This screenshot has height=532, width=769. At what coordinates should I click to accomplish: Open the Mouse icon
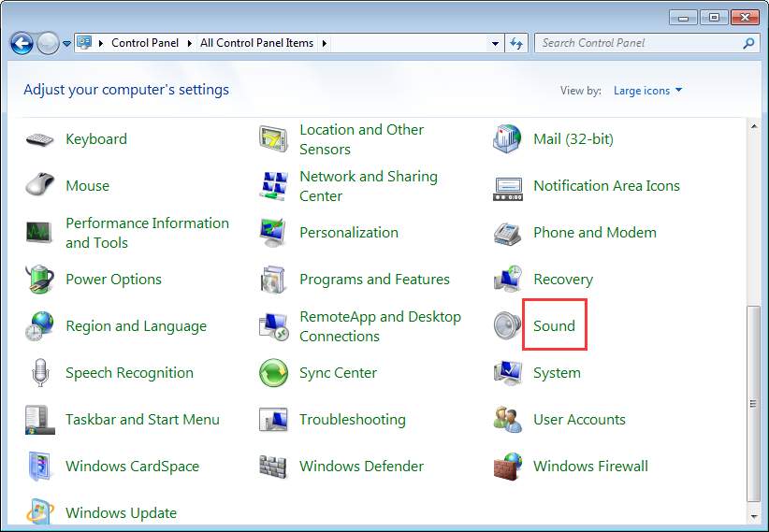pyautogui.click(x=39, y=185)
